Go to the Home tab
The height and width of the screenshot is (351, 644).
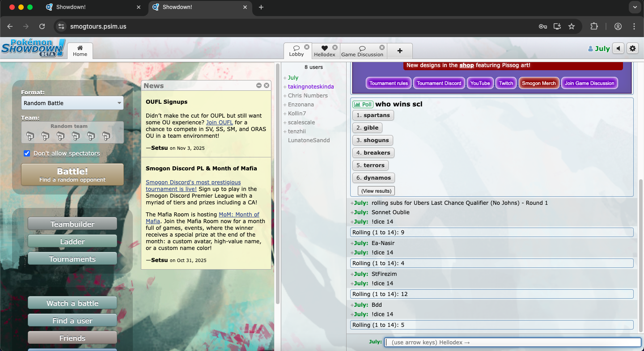(80, 51)
